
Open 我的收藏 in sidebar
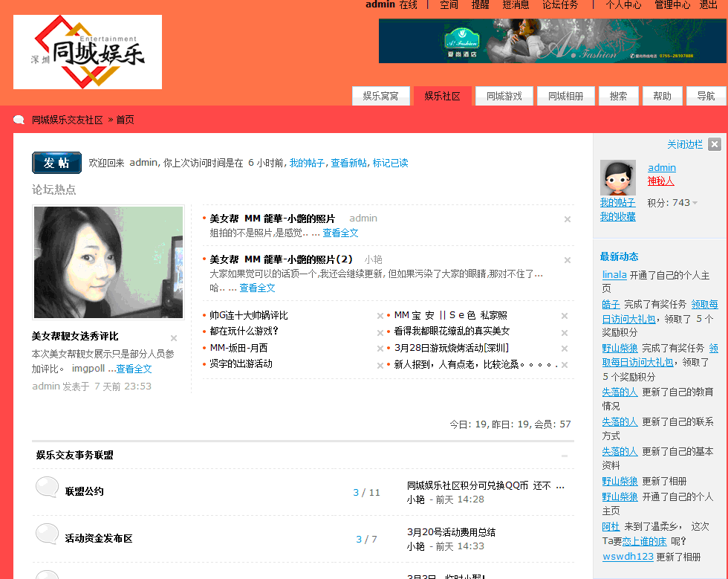point(617,216)
